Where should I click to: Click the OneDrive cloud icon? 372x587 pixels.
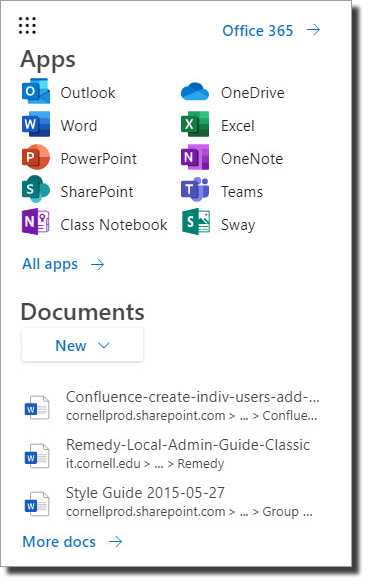point(195,92)
